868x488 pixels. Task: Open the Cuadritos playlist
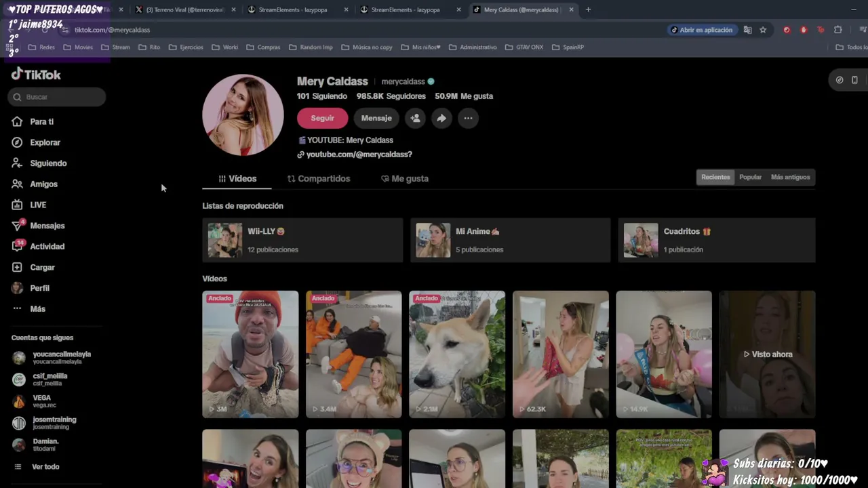tap(716, 240)
